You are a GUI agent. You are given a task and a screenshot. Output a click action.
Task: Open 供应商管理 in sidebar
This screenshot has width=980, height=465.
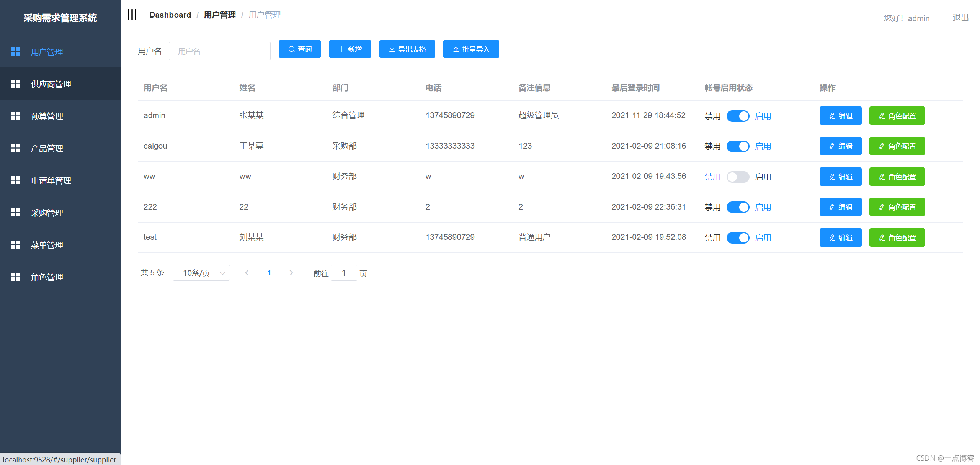(60, 84)
